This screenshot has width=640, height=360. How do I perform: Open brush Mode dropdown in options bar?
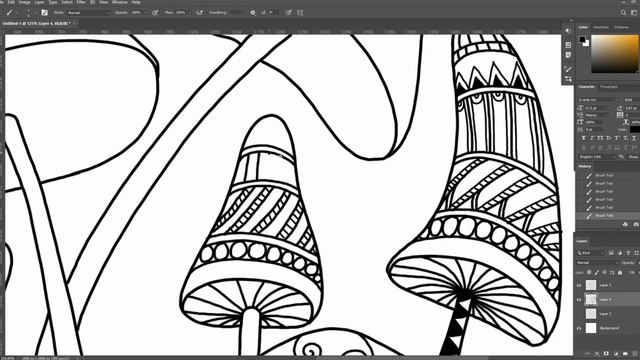point(89,13)
